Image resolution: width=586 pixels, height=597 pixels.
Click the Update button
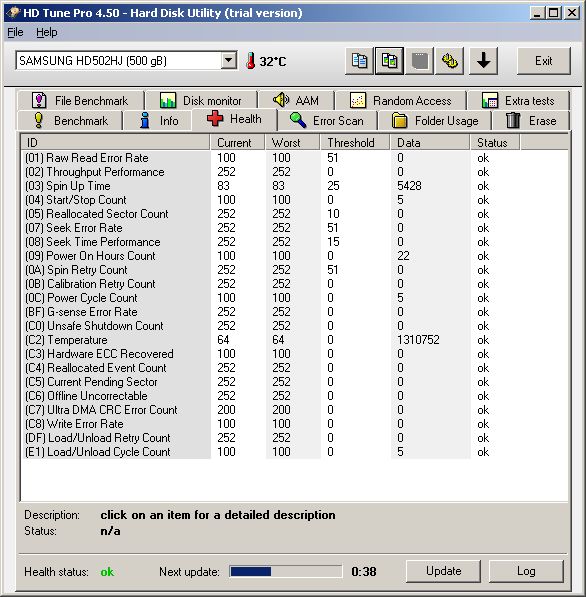443,571
